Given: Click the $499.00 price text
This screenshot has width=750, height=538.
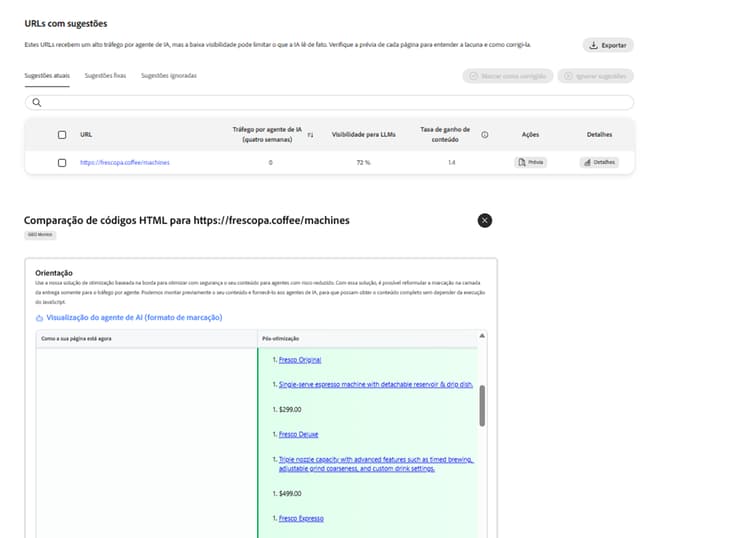Looking at the screenshot, I should (x=290, y=494).
